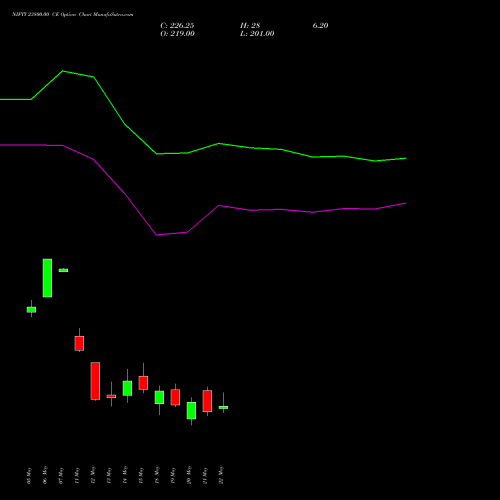Select the last green candle for 22 May

click(x=223, y=407)
